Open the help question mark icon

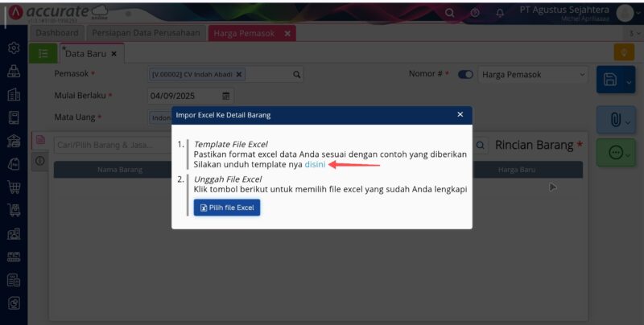[x=475, y=13]
